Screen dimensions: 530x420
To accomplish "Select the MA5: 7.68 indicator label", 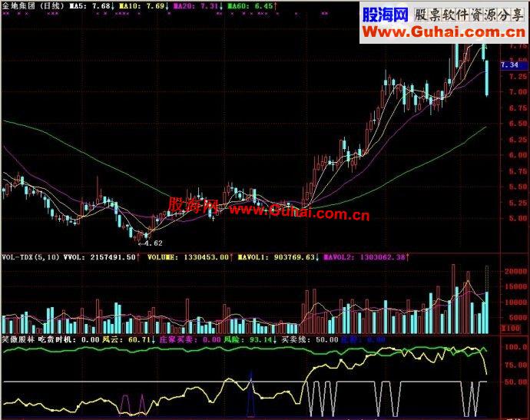I will pos(92,5).
